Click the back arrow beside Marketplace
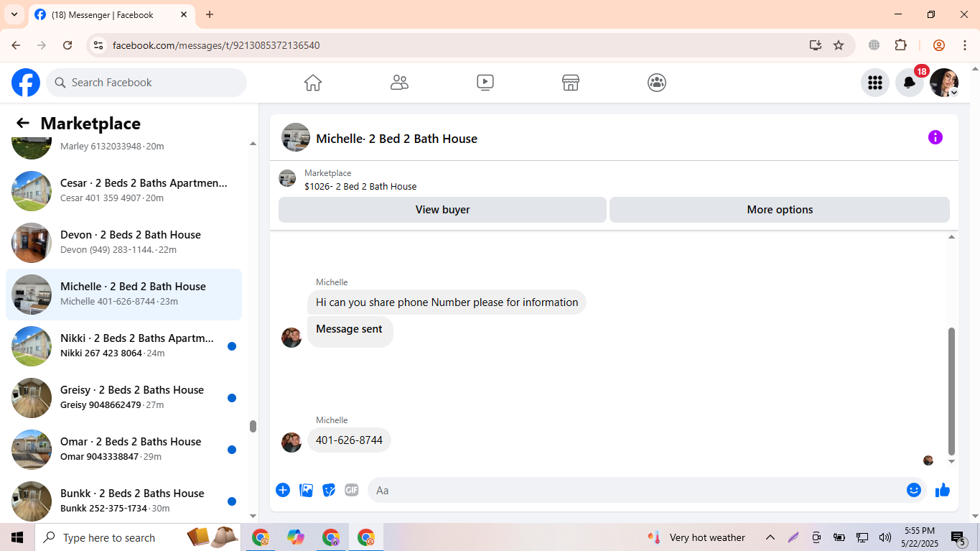 23,124
